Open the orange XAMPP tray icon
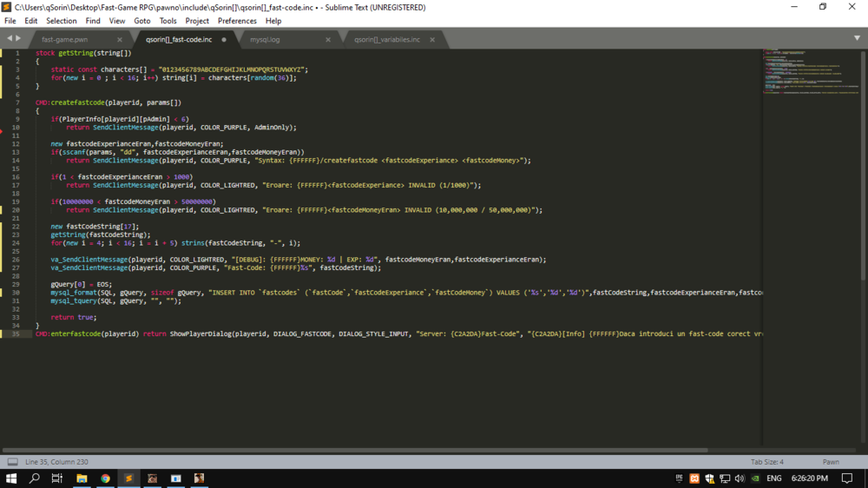Viewport: 868px width, 488px height. pos(694,478)
